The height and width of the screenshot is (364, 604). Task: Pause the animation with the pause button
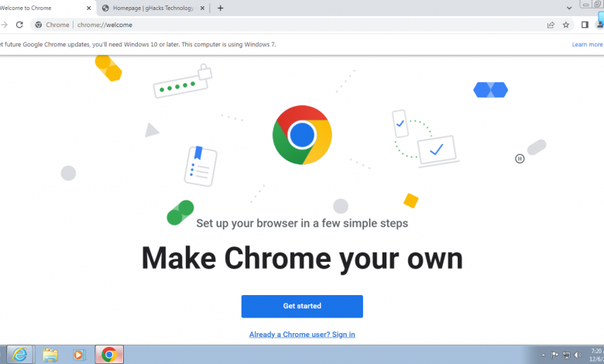coord(520,159)
